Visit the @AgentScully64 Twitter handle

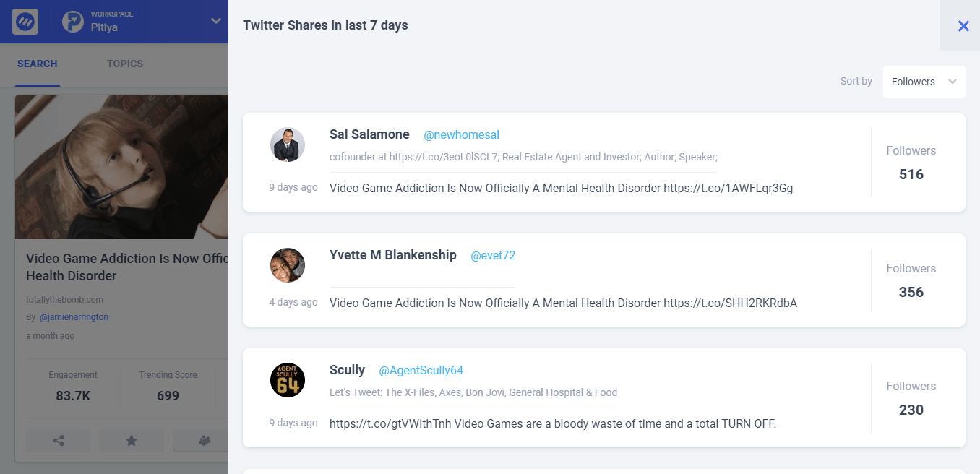pos(421,371)
